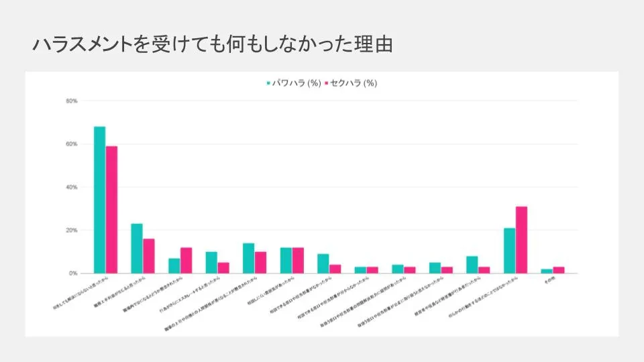Click the 20% y-axis label
The height and width of the screenshot is (362, 644).
click(72, 230)
